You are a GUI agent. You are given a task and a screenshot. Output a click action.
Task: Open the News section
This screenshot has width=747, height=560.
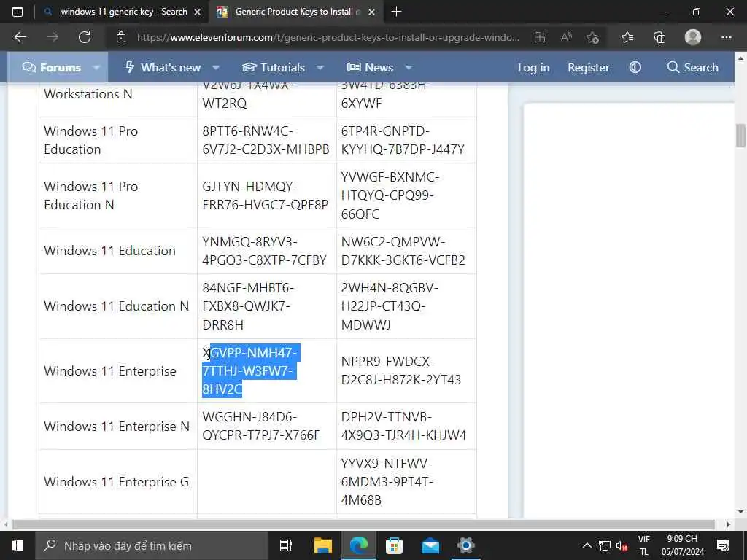click(370, 68)
